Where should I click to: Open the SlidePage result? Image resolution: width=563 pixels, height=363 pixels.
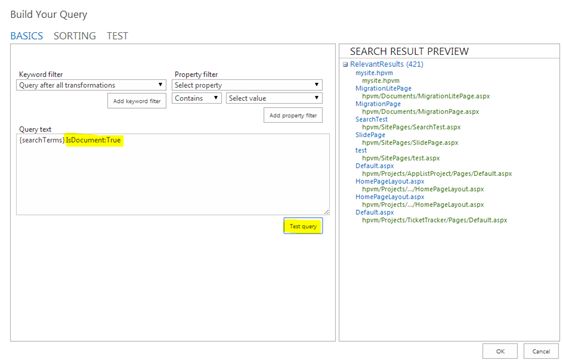point(370,135)
